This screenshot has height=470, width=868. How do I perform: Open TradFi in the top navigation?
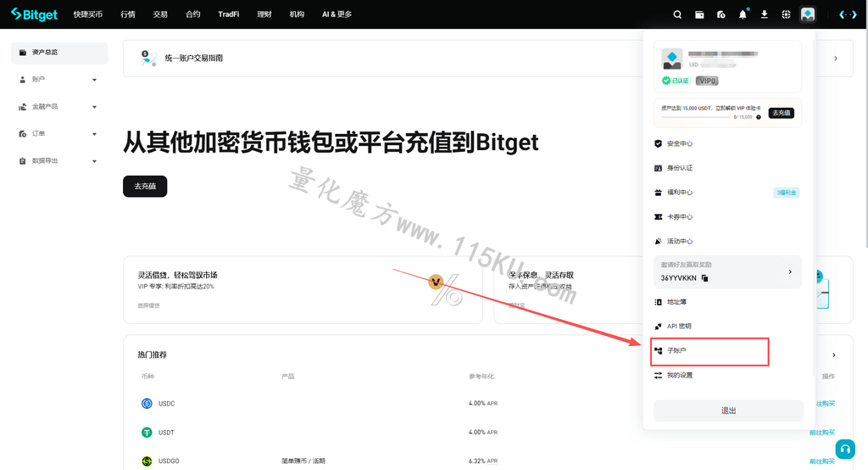click(229, 14)
